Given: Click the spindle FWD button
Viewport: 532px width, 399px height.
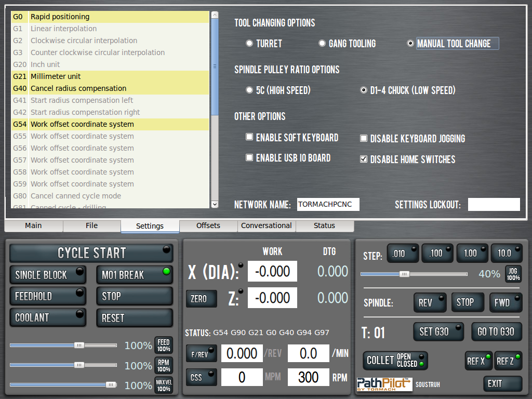Looking at the screenshot, I should coord(506,302).
